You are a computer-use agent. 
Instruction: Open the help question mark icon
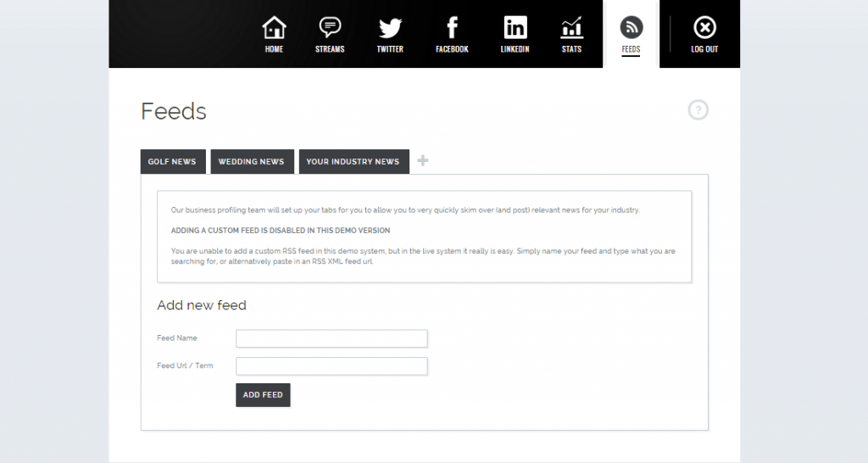pos(698,109)
